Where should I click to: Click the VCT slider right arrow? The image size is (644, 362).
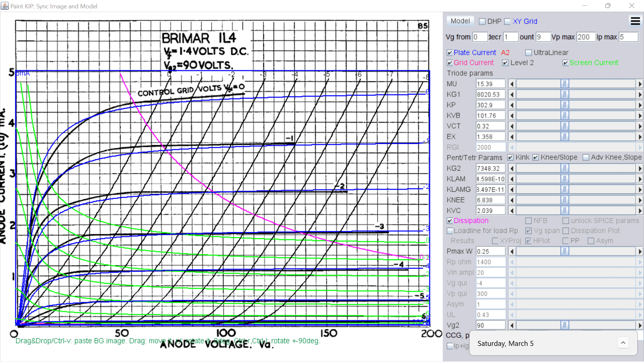point(640,126)
